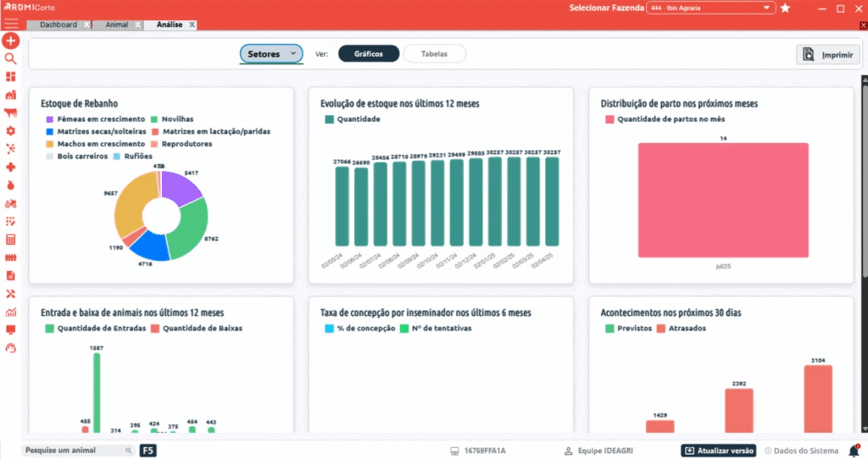Click the 3104 Atrasados bar
The width and height of the screenshot is (868, 459).
[818, 399]
